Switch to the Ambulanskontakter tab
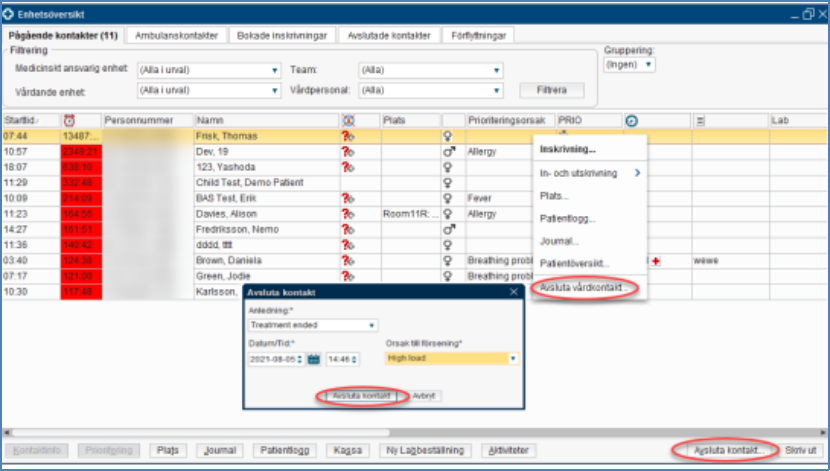 point(178,35)
